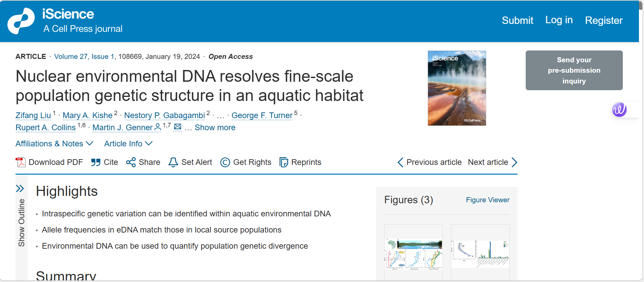This screenshot has width=644, height=282.
Task: Click the Download PDF icon
Action: (x=21, y=162)
